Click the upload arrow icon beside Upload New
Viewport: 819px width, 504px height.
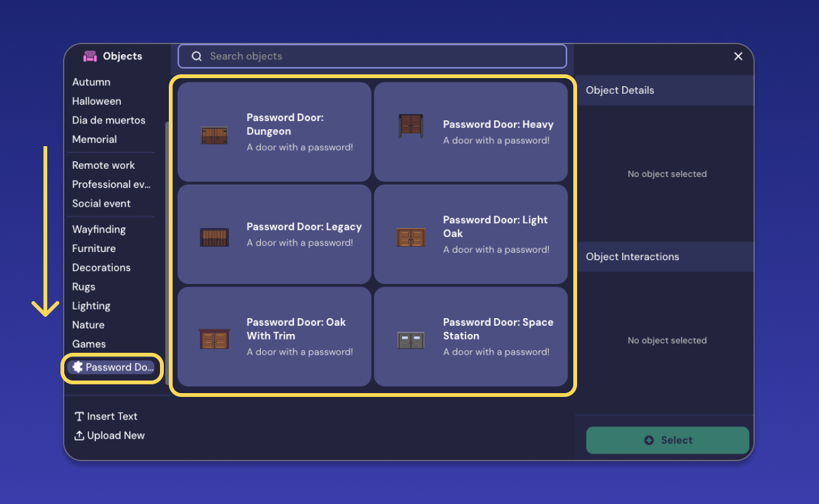click(79, 435)
